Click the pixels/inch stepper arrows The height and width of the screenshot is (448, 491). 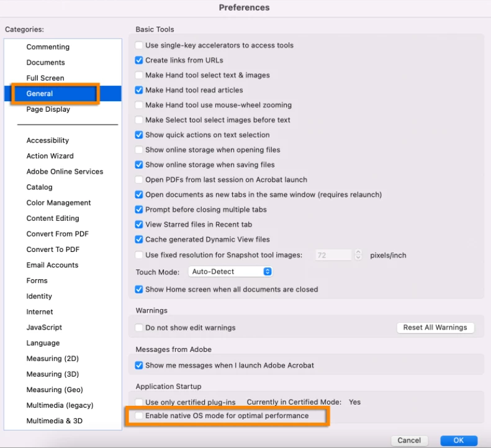point(358,255)
